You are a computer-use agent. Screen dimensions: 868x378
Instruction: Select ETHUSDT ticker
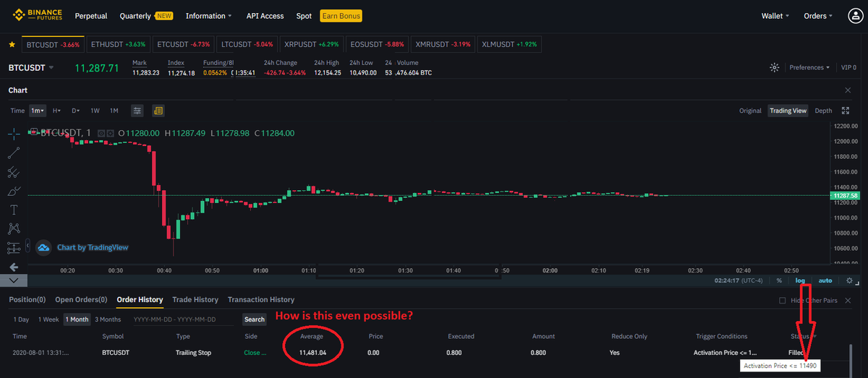(x=118, y=45)
